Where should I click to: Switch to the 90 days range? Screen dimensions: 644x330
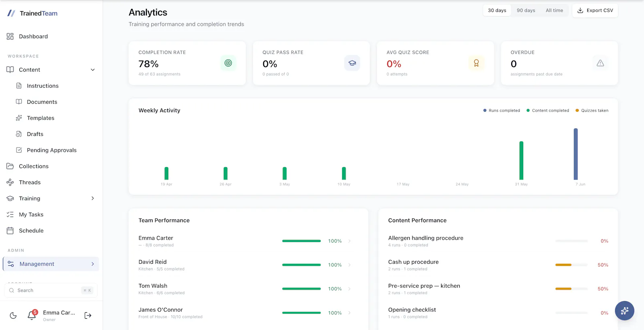(526, 10)
